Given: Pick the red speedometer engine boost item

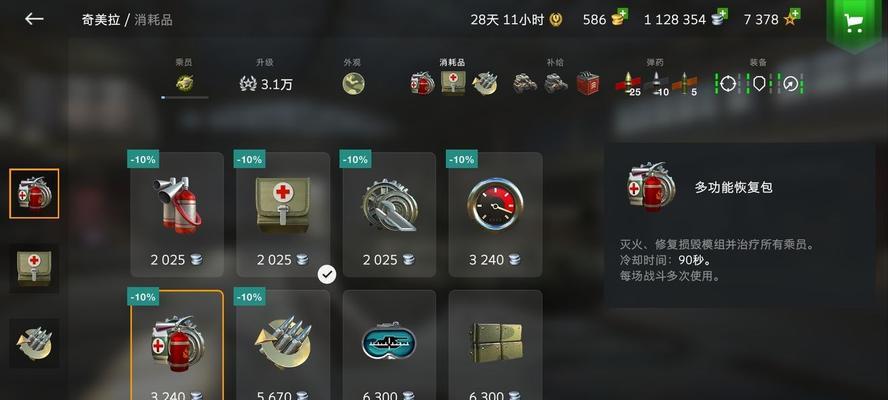Looking at the screenshot, I should (496, 215).
